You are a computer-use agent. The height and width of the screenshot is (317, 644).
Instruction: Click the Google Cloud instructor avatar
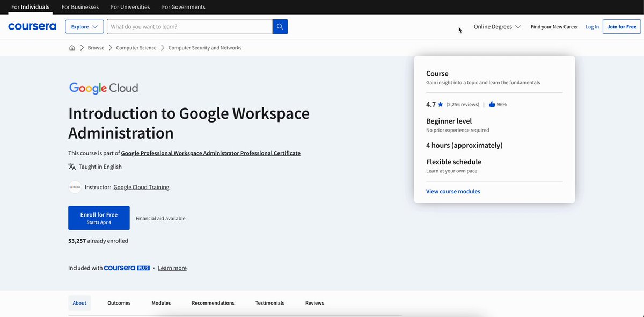[75, 187]
